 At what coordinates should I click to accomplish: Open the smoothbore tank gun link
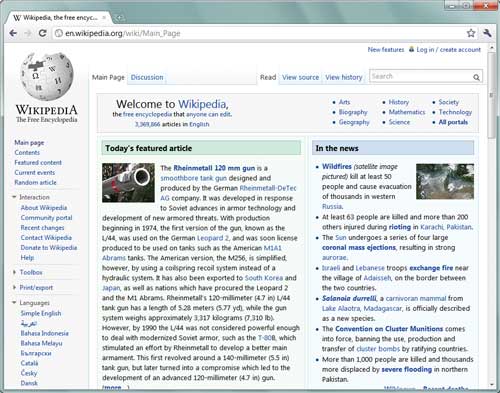tap(193, 178)
